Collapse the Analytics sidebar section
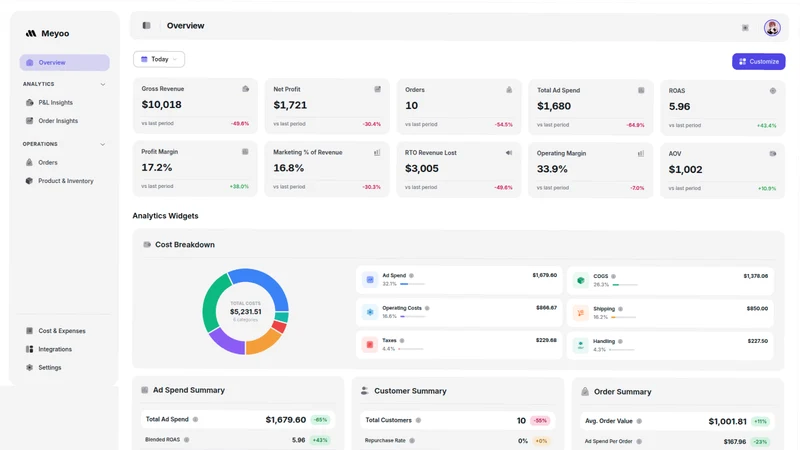Screen dimensions: 800x450 point(103,84)
